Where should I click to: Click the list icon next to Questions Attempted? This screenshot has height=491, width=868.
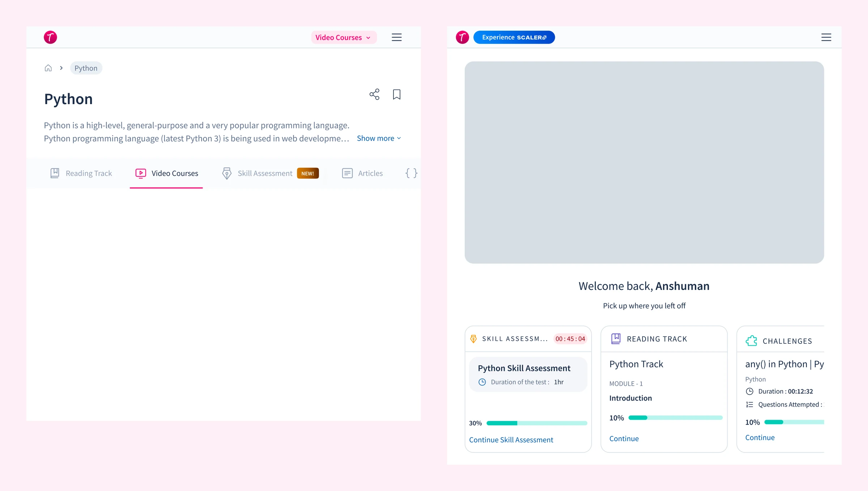pos(750,405)
